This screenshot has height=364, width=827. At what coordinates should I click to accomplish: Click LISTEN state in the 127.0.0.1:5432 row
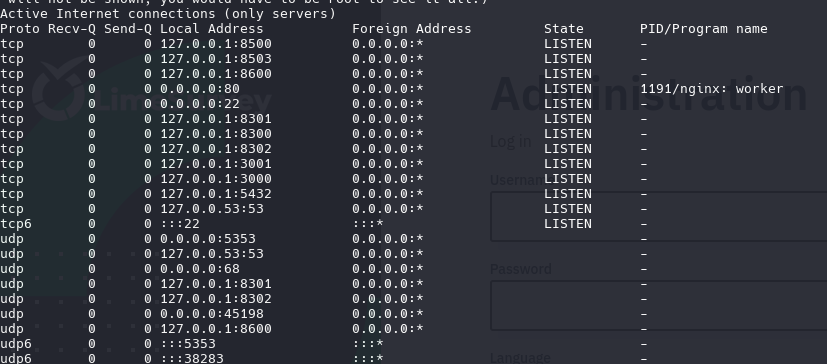tap(568, 194)
